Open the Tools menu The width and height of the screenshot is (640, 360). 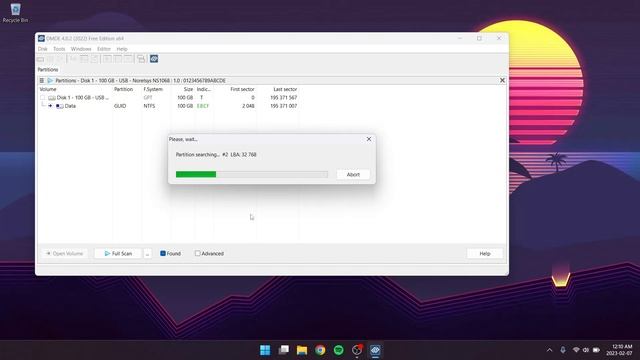point(59,49)
